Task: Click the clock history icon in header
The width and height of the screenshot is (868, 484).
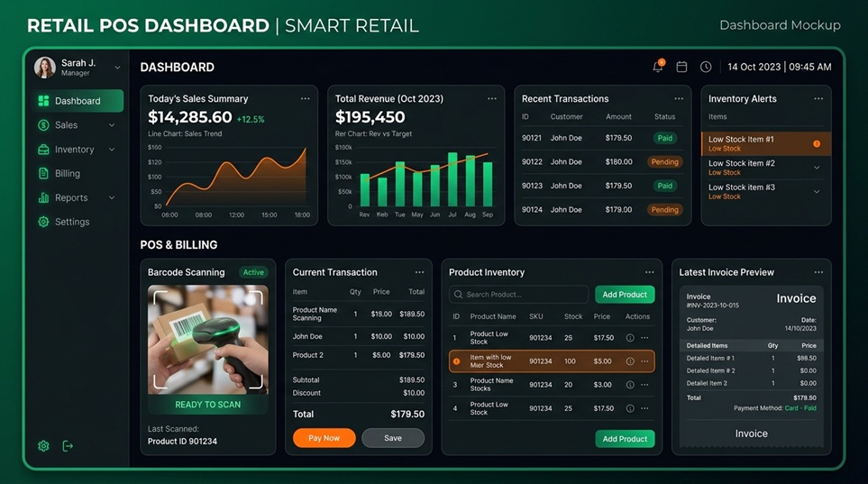Action: [x=705, y=67]
